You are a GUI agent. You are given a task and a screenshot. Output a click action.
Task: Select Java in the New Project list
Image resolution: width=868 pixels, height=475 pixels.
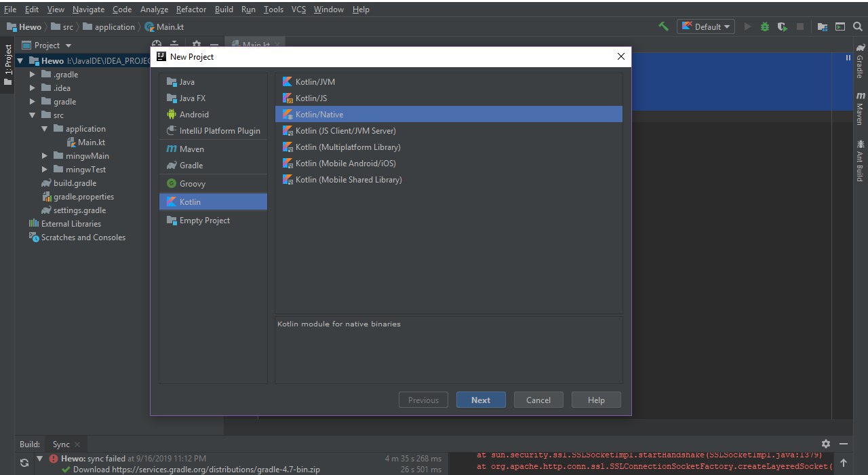[213, 81]
